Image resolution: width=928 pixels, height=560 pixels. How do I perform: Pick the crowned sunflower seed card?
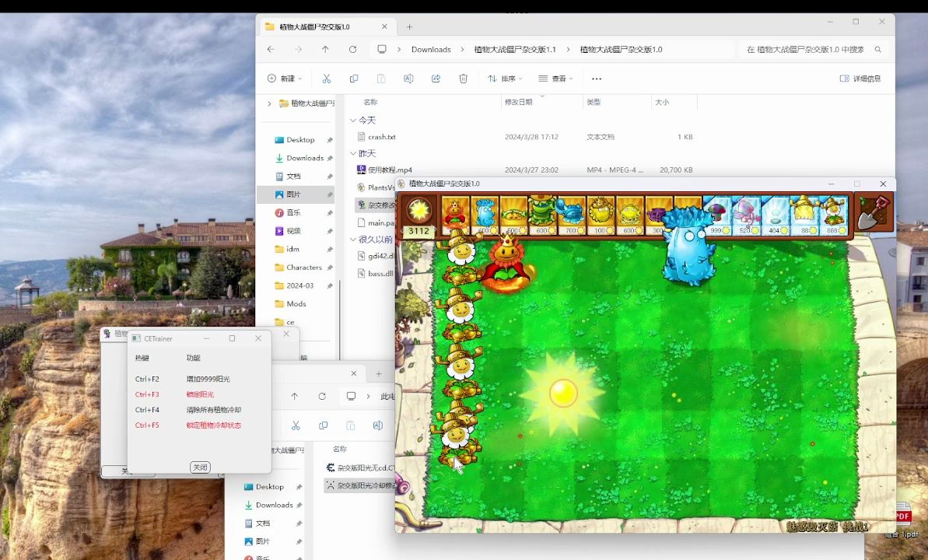click(x=455, y=216)
